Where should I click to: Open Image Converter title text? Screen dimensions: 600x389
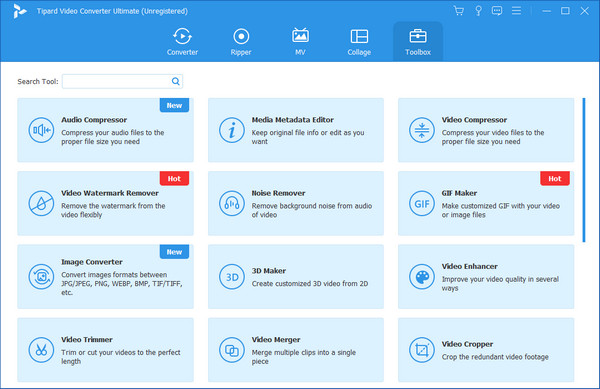pos(92,262)
